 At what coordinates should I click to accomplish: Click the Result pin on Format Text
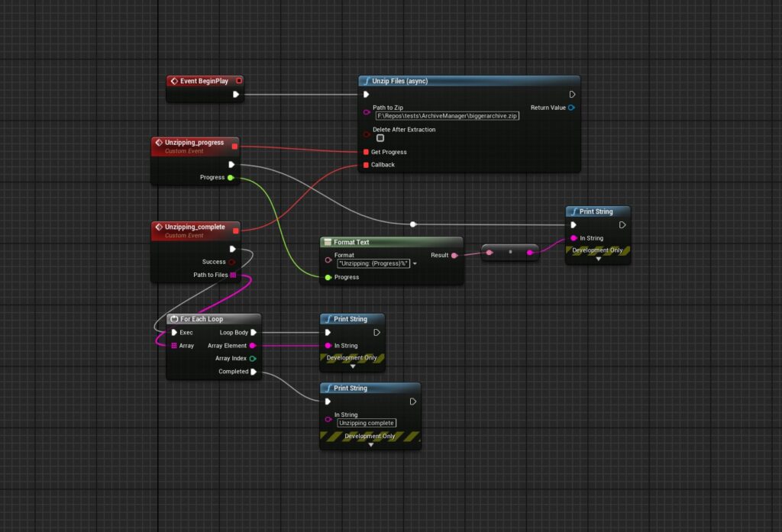click(455, 256)
